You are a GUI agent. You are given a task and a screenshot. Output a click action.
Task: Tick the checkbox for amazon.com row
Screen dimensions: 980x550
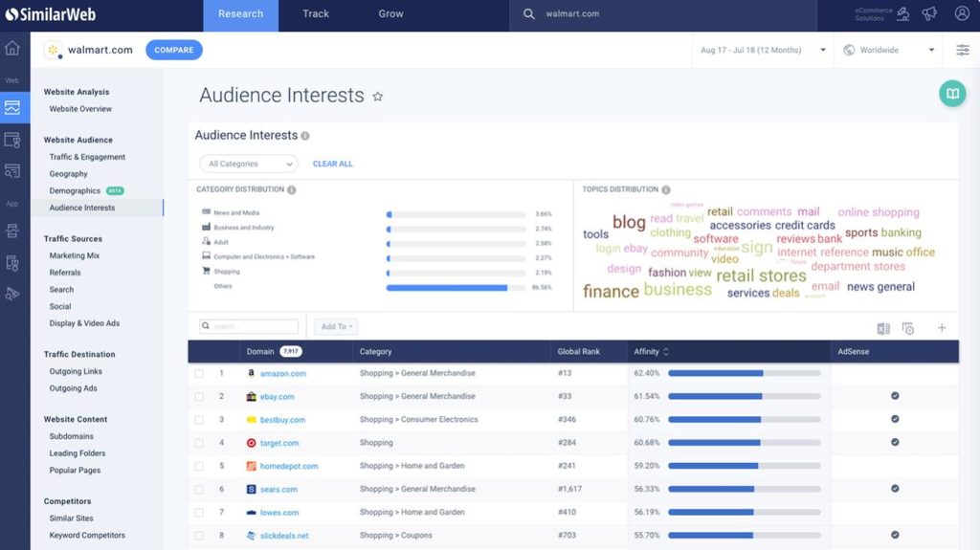coord(199,374)
